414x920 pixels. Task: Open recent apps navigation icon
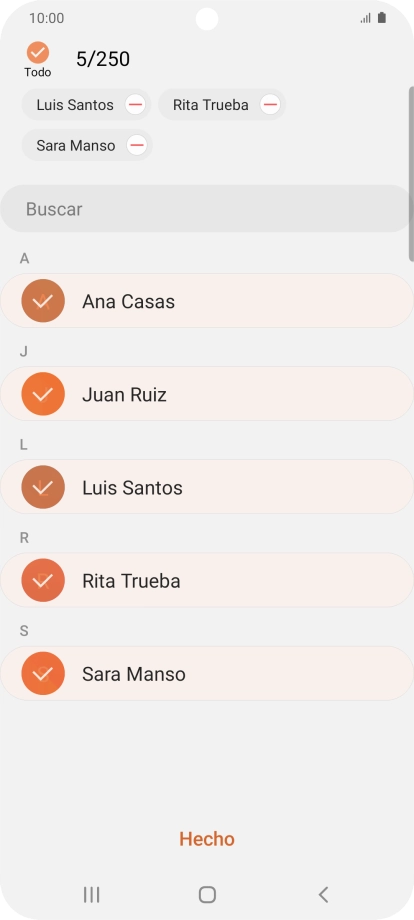click(x=91, y=894)
